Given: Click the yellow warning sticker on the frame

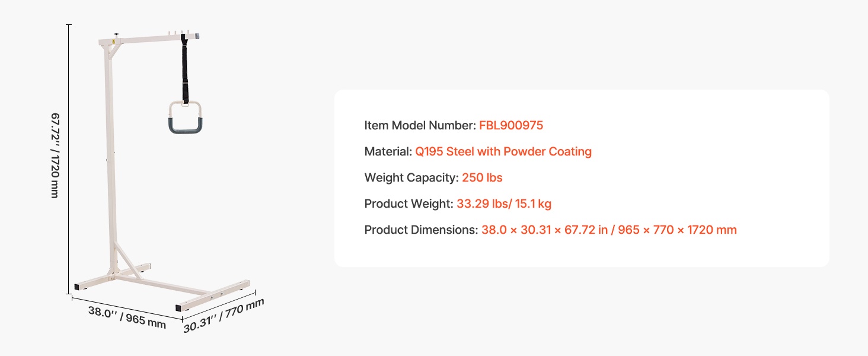Looking at the screenshot, I should coord(113,43).
